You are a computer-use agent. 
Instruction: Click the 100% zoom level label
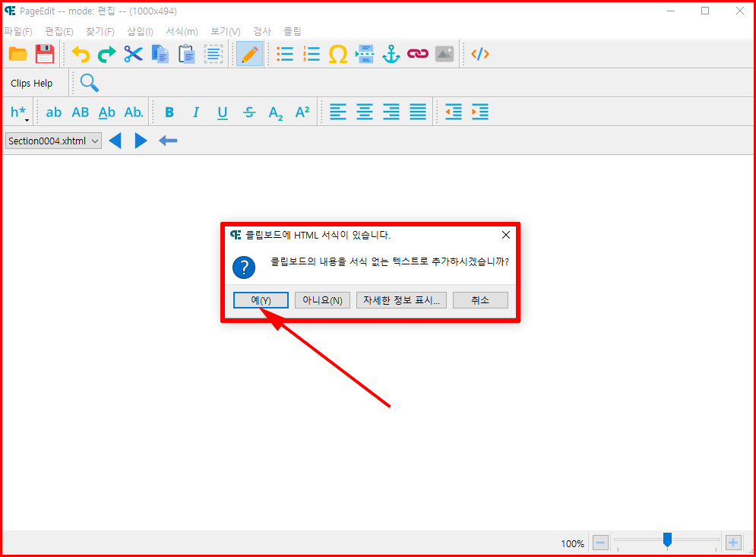[572, 543]
